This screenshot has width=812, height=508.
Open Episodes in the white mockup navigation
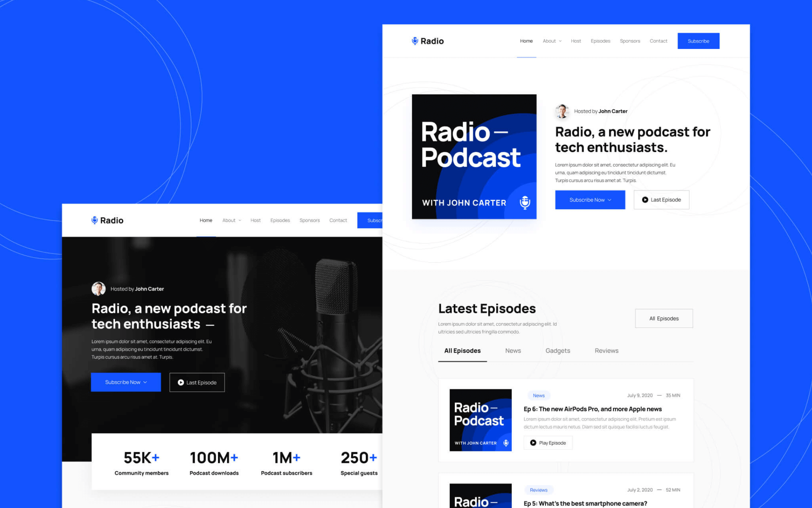click(x=600, y=41)
